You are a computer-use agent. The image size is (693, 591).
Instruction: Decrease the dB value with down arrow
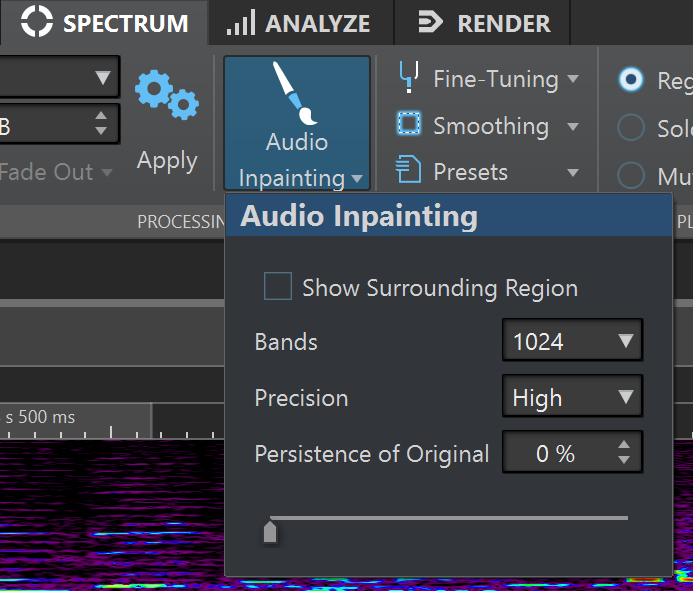[101, 131]
